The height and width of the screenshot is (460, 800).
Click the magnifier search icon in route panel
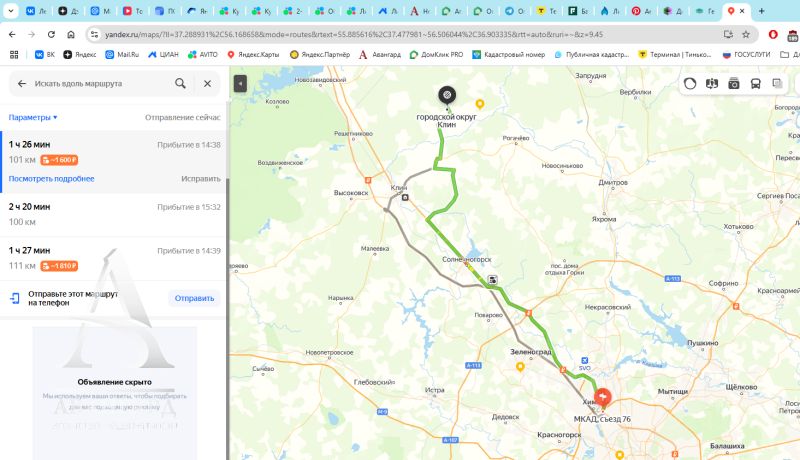click(x=180, y=84)
